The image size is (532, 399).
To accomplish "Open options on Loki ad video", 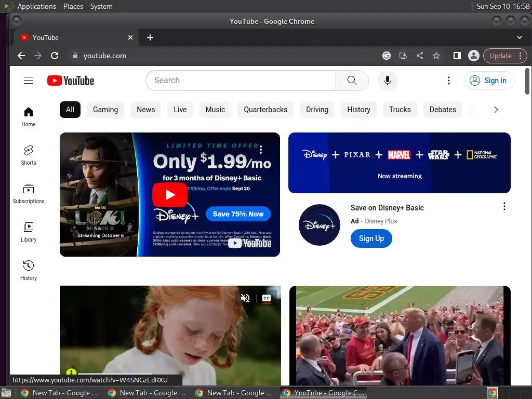I will pyautogui.click(x=261, y=149).
